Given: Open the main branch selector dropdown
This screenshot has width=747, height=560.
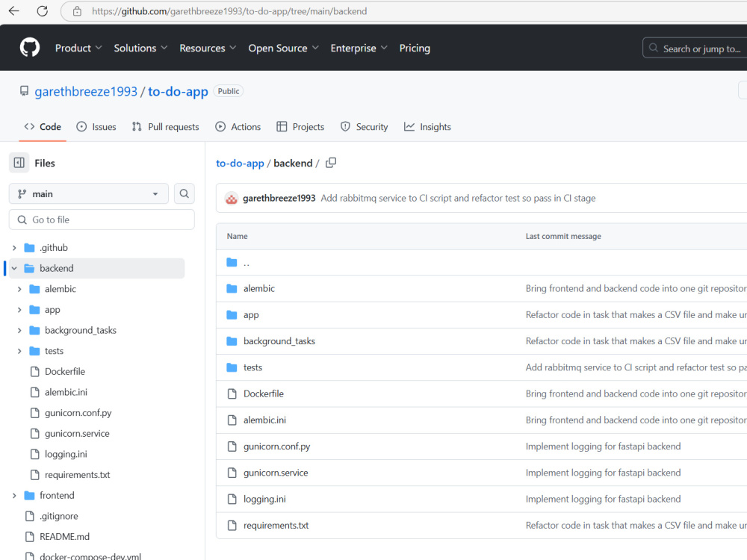Looking at the screenshot, I should pyautogui.click(x=89, y=194).
